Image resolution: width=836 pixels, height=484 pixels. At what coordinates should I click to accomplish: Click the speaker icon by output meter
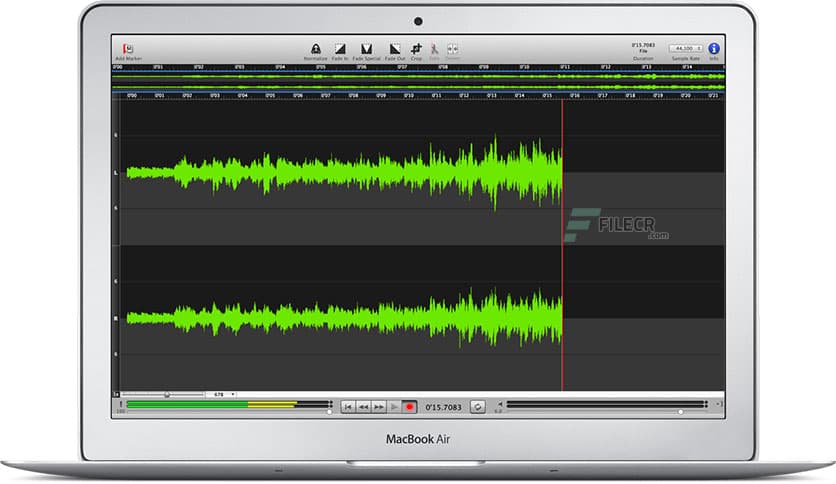pyautogui.click(x=500, y=404)
